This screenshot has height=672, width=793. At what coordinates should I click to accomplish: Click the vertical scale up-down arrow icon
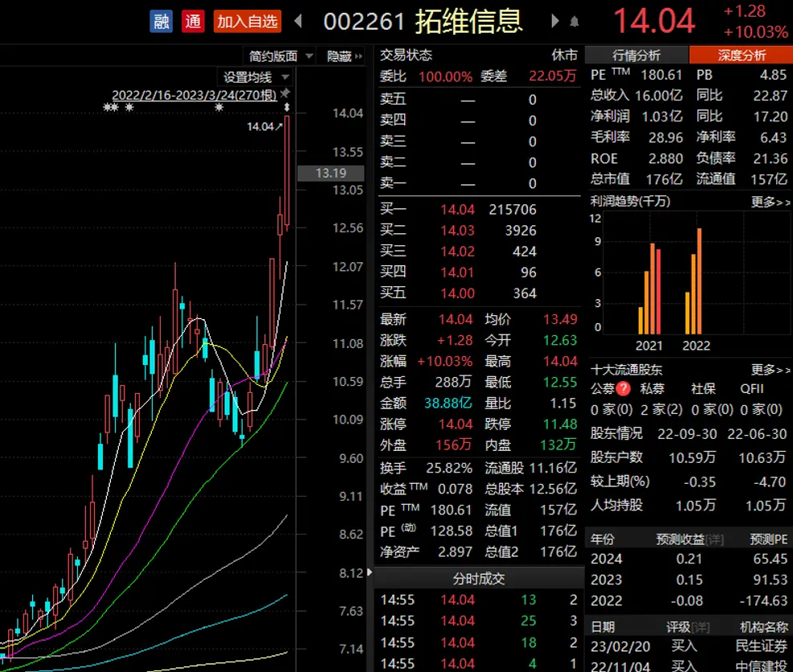click(287, 107)
